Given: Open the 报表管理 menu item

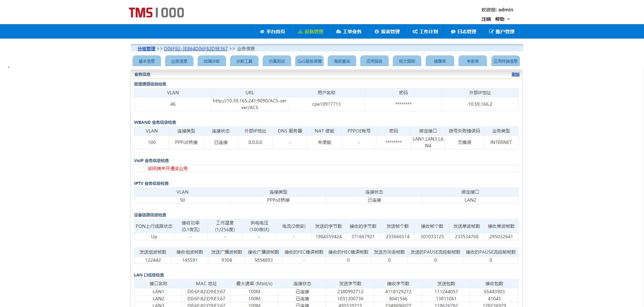Looking at the screenshot, I should pos(387,32).
